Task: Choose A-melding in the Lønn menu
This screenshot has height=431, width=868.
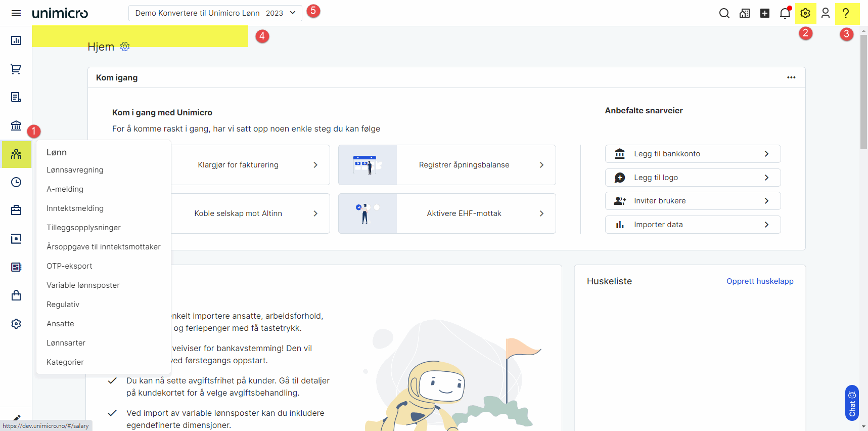Action: click(x=65, y=189)
